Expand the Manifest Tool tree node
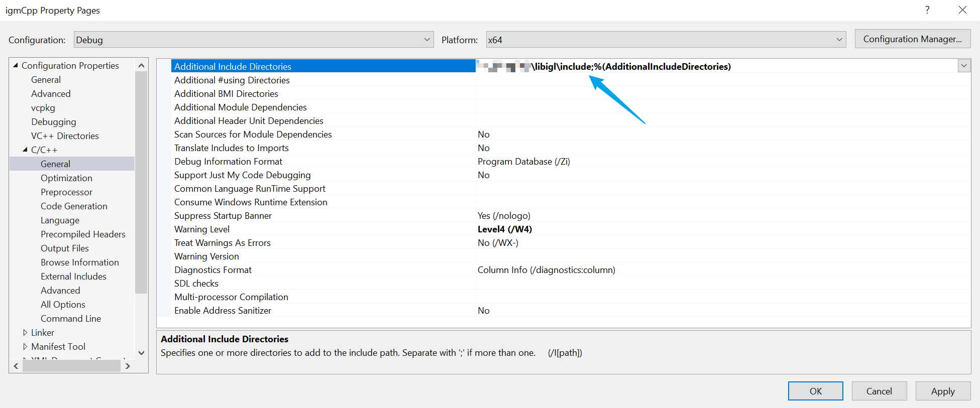This screenshot has width=980, height=408. 25,346
